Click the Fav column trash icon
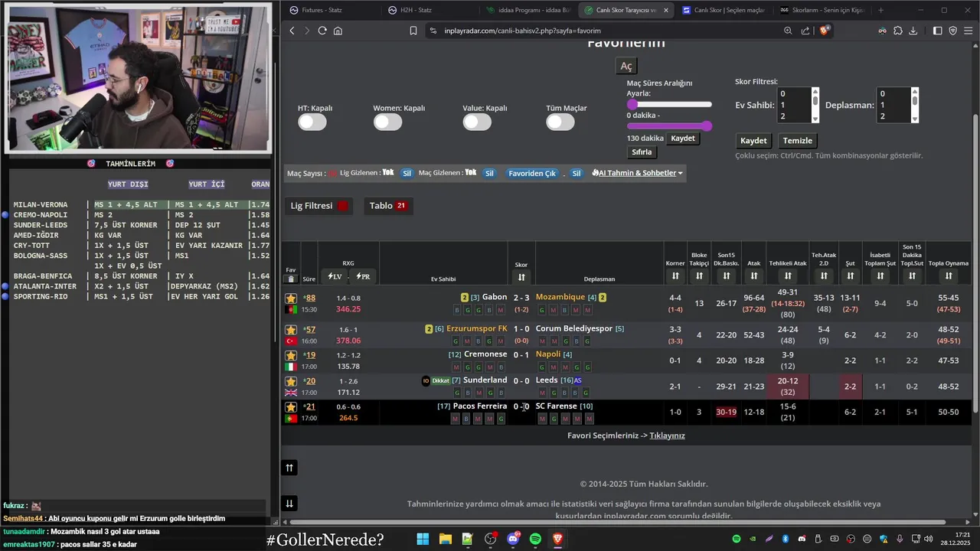This screenshot has width=980, height=551. 291,279
